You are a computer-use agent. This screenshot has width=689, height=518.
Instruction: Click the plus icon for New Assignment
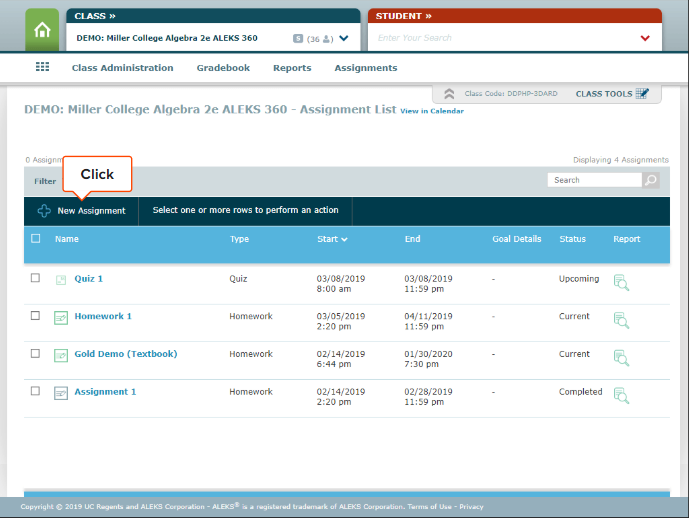click(44, 211)
